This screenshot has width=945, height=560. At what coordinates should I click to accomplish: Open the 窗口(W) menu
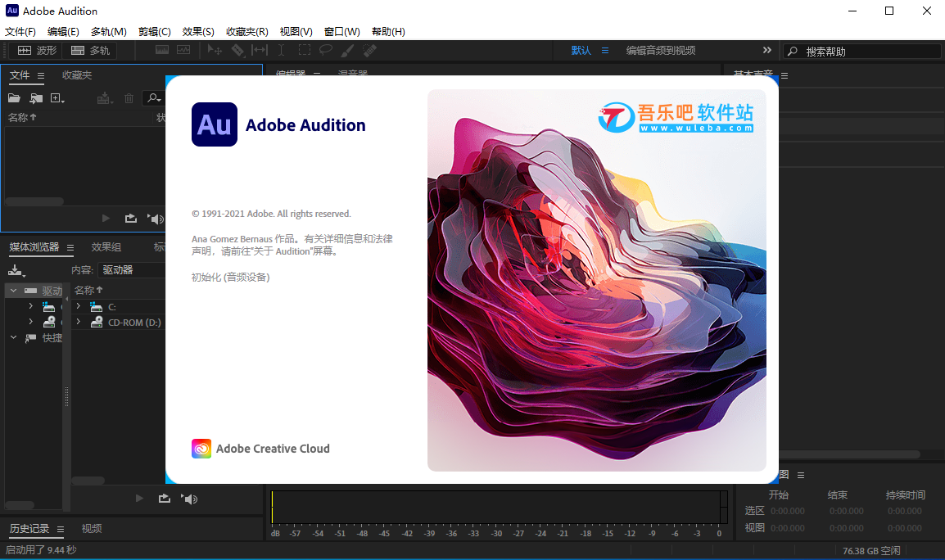pyautogui.click(x=341, y=31)
